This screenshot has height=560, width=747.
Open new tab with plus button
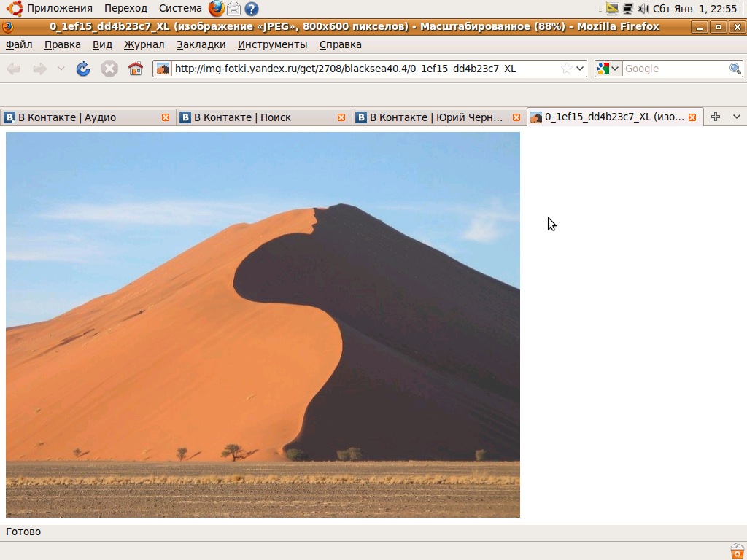coord(716,117)
